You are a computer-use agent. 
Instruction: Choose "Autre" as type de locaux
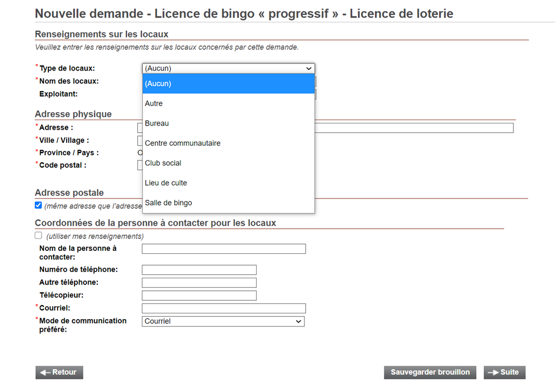point(228,104)
